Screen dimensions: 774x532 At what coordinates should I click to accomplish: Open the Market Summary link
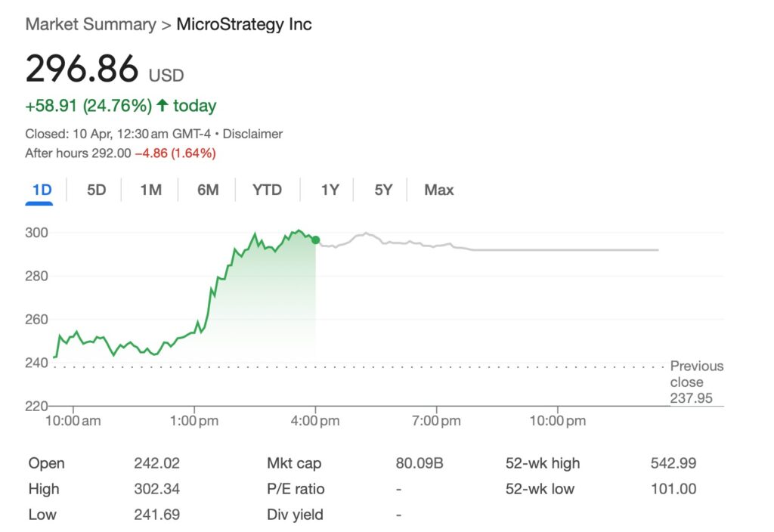coord(90,23)
